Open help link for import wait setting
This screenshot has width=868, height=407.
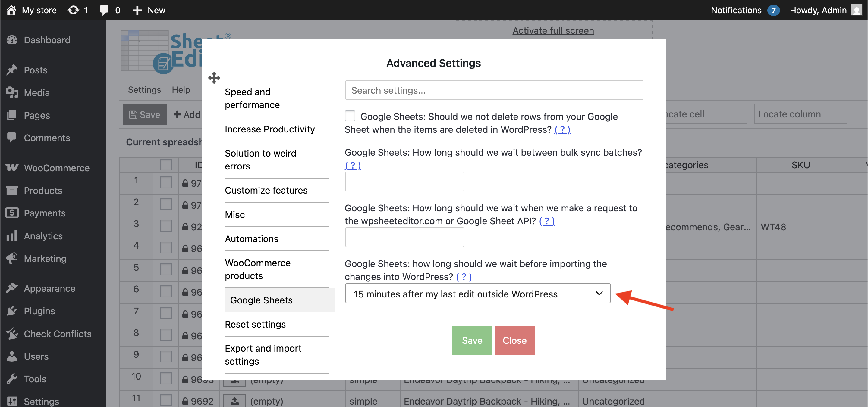[x=464, y=277]
